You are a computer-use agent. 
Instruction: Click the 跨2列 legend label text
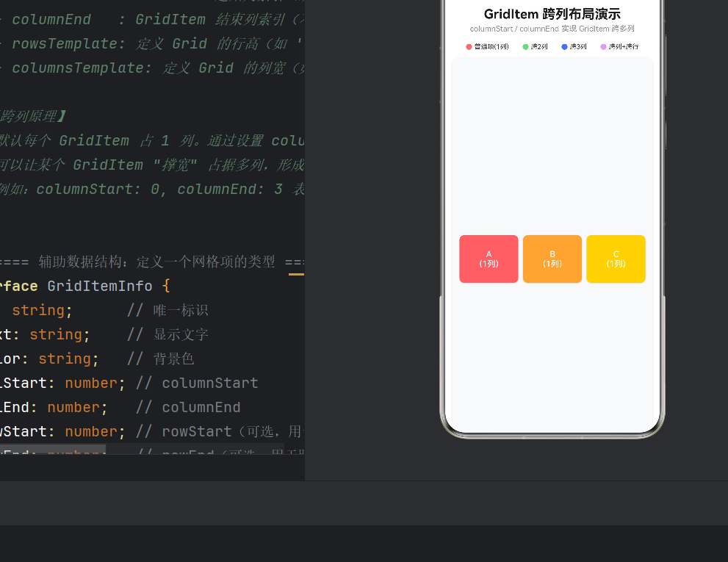[x=539, y=46]
